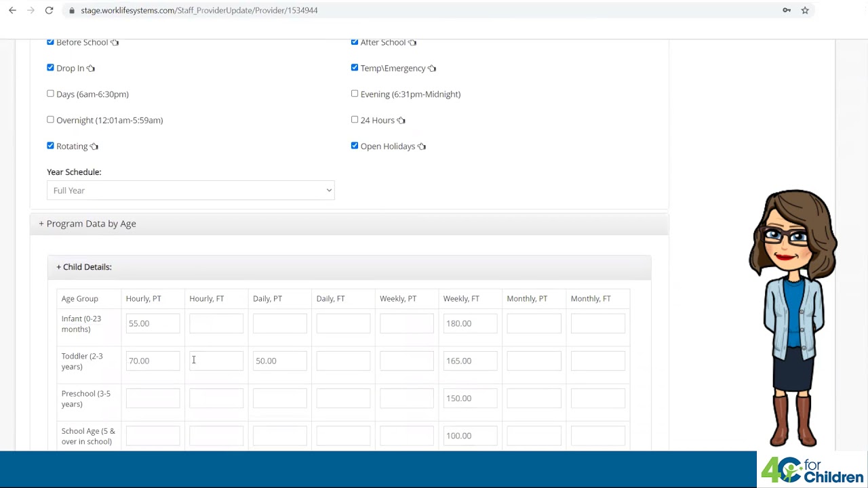868x488 pixels.
Task: Edit Toddler Daily PT rate 50.00
Action: click(280, 361)
